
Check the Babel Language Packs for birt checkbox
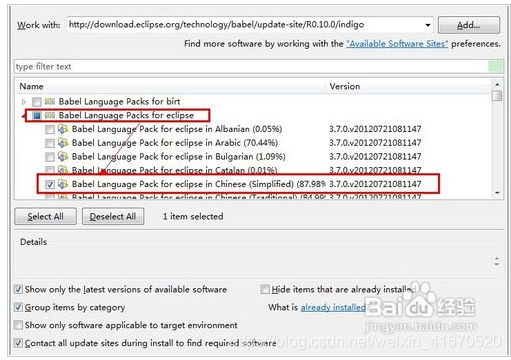(37, 101)
